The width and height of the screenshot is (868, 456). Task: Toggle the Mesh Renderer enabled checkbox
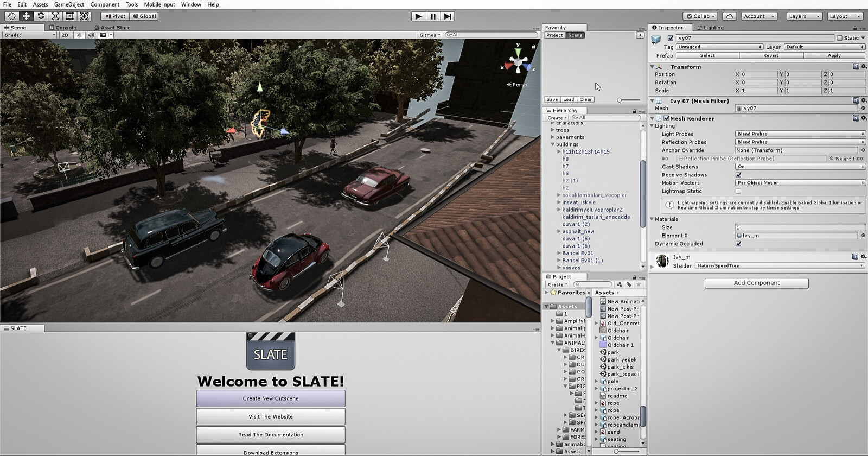click(666, 118)
